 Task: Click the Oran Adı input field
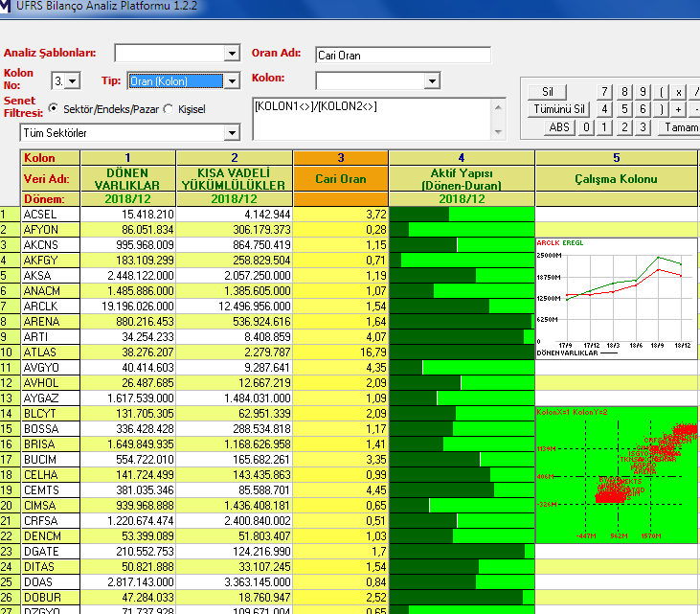(x=403, y=56)
